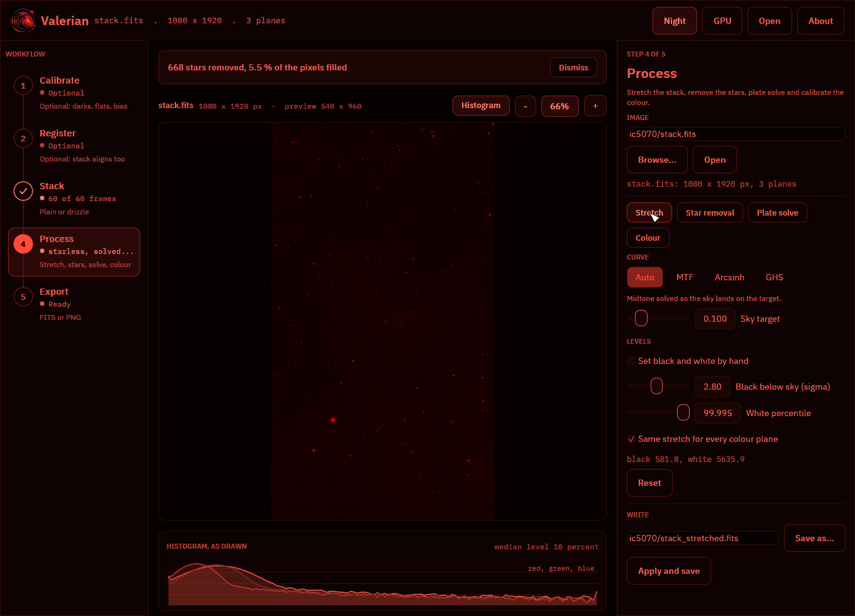
Task: Click Save as... for output file
Action: [815, 538]
